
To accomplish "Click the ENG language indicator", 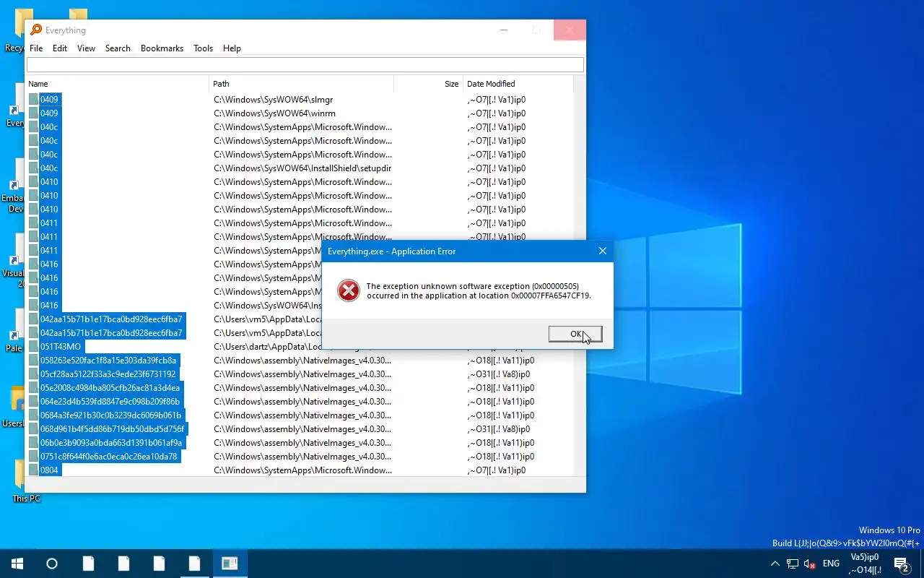I will click(x=831, y=564).
